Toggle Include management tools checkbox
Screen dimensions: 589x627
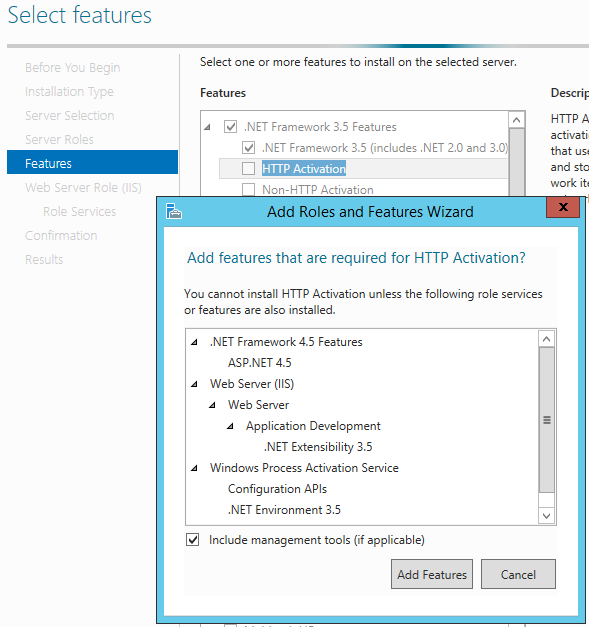193,540
